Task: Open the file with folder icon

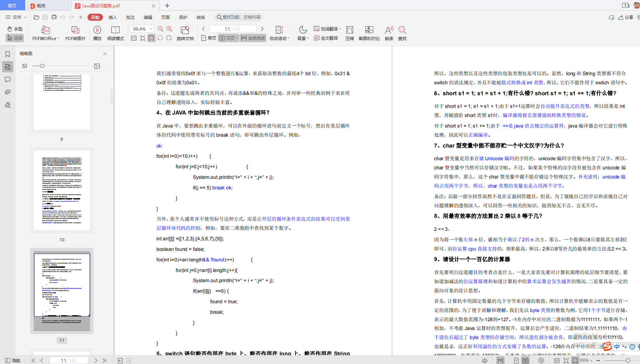Action: click(x=36, y=17)
